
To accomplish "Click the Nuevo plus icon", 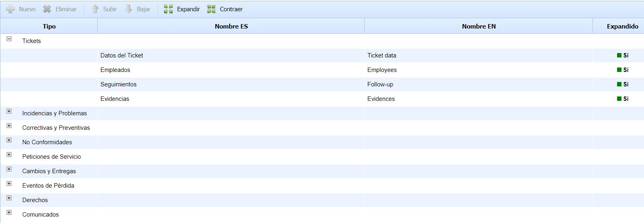I will pos(10,9).
